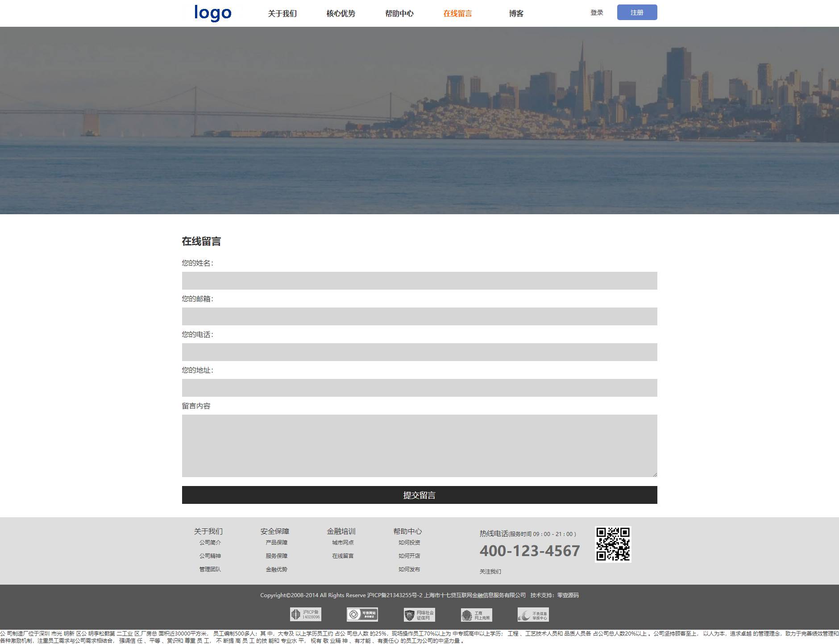This screenshot has width=839, height=644.
Task: Open the 管理团队 footer link
Action: pyautogui.click(x=210, y=569)
